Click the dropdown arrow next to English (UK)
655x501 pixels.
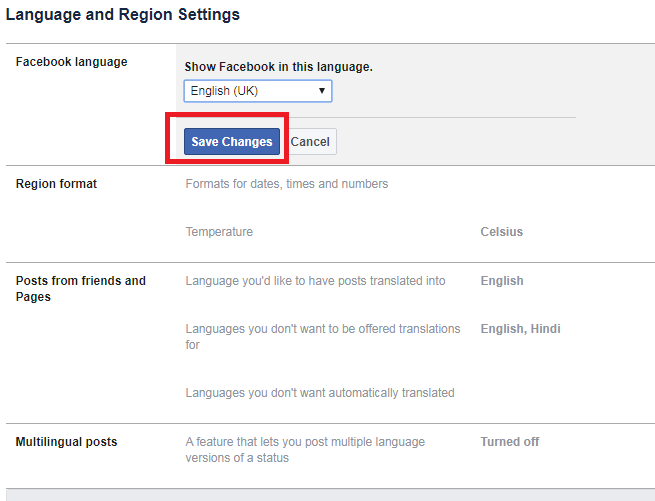[x=322, y=91]
